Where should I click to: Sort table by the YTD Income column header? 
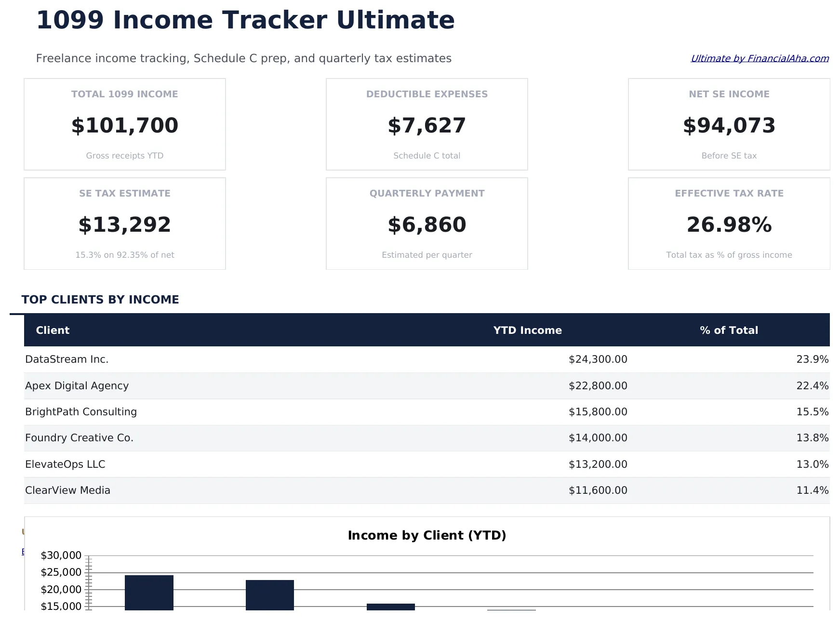pos(527,330)
